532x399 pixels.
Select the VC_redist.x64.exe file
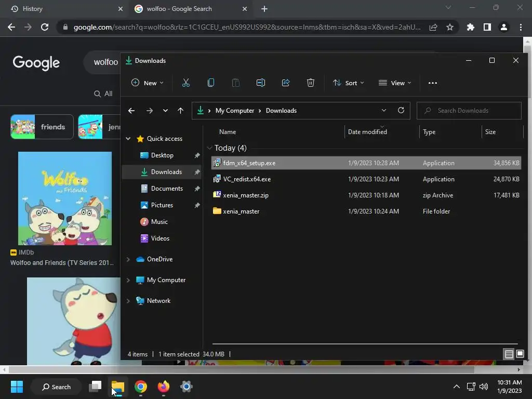tap(366, 179)
